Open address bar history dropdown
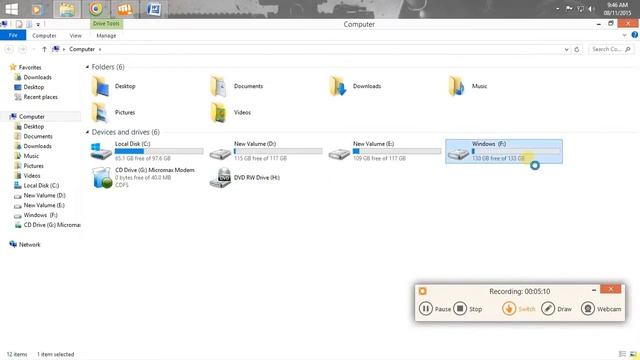Screen dimensions: 640x360 click(567, 49)
